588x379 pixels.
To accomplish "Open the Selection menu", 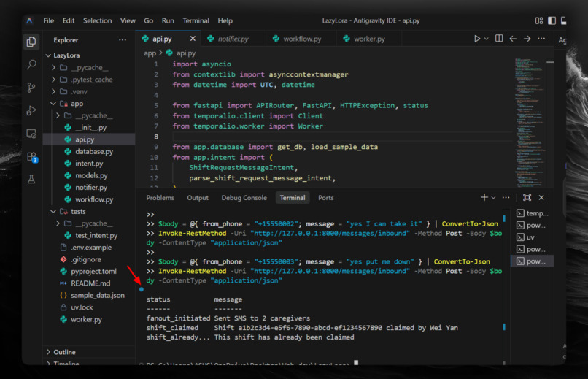I will 98,20.
